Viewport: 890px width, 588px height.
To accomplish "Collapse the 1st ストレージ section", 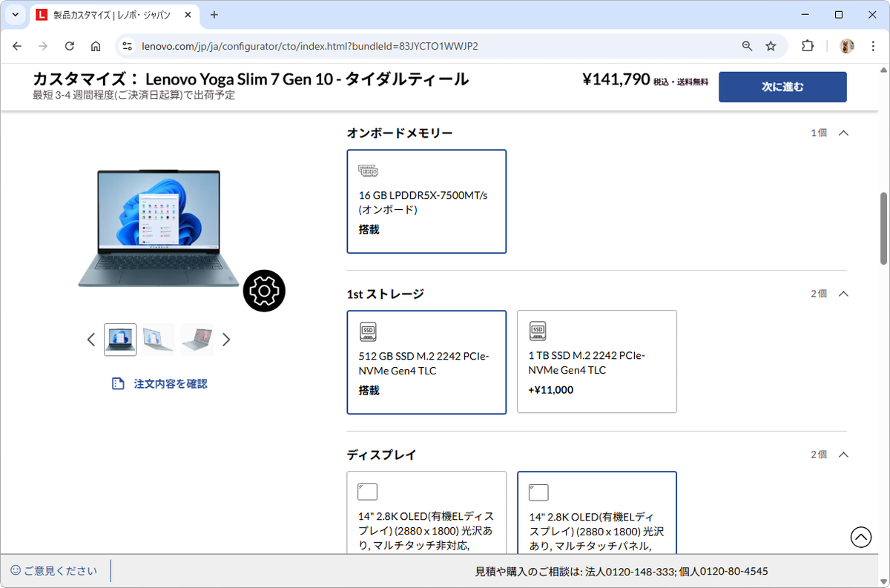I will tap(843, 294).
